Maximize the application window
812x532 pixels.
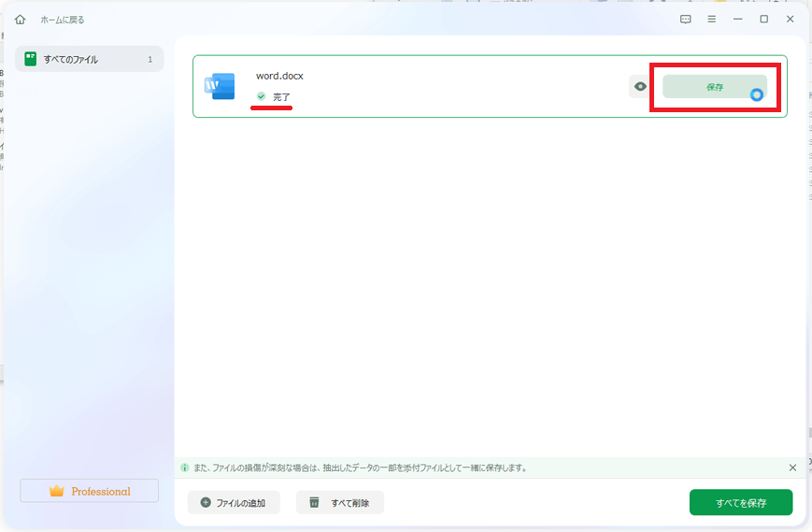point(764,20)
